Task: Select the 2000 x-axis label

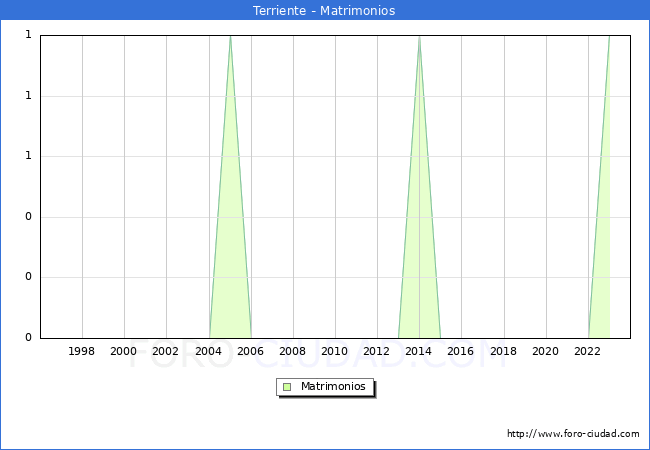Action: coord(123,351)
